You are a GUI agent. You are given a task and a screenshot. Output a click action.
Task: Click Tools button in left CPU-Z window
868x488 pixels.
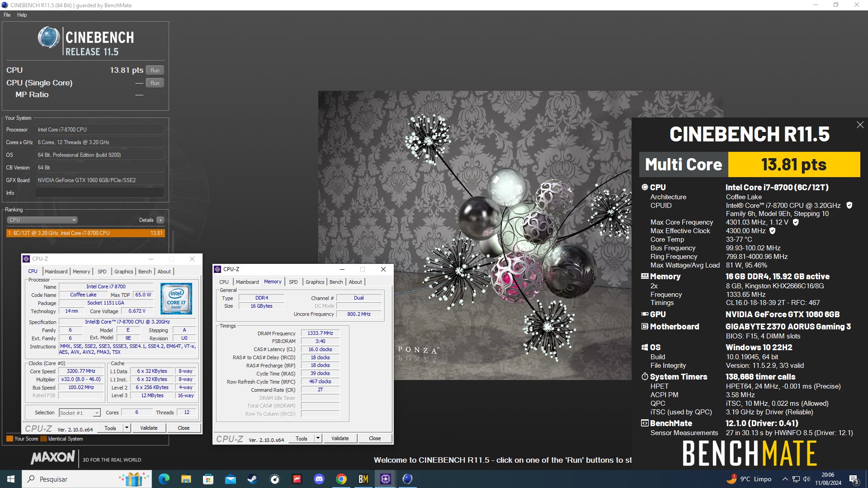click(x=110, y=428)
